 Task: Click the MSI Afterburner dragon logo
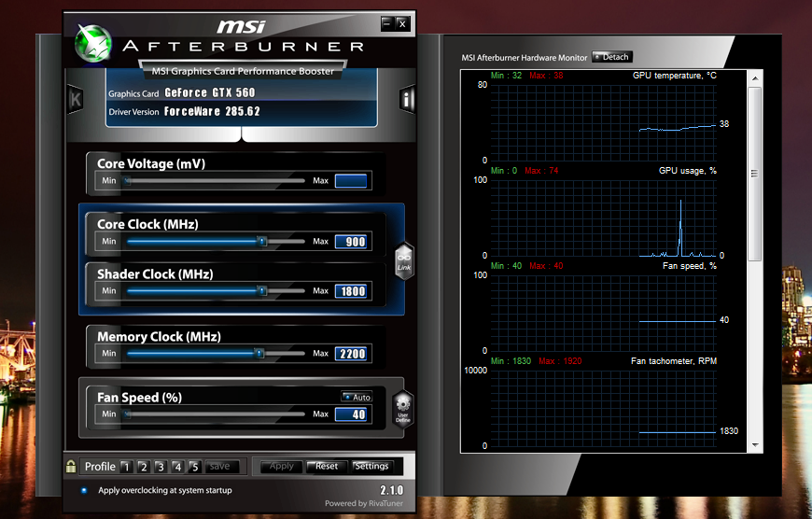tap(93, 44)
